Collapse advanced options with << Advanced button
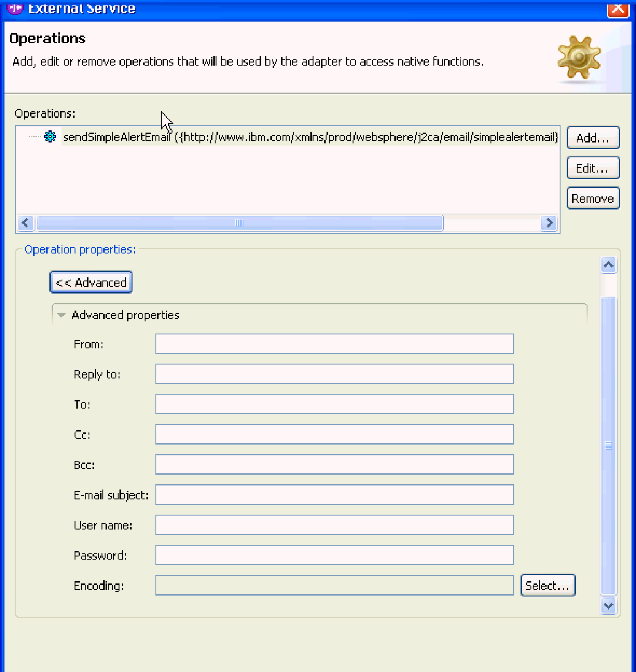 pos(91,282)
